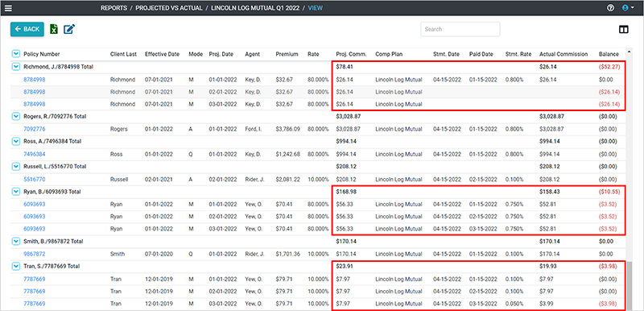
Task: Select Tran total balance ($3.98)
Action: [609, 266]
